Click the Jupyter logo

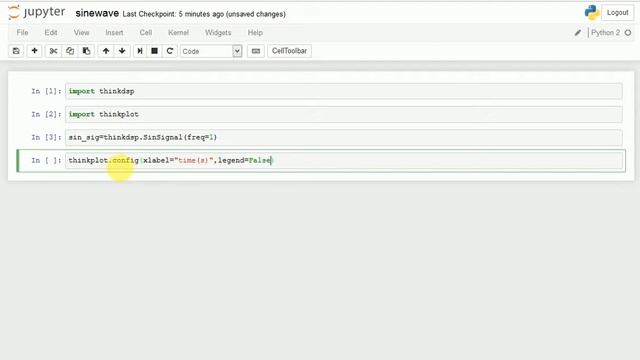36,12
